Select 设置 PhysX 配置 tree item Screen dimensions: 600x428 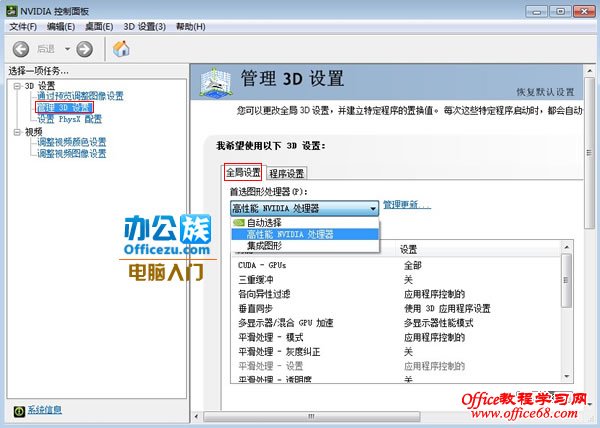coord(70,119)
